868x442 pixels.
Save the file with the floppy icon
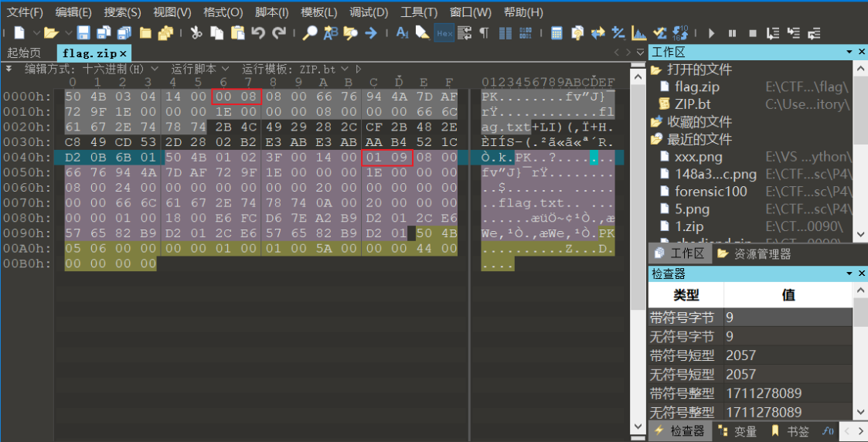click(x=83, y=33)
